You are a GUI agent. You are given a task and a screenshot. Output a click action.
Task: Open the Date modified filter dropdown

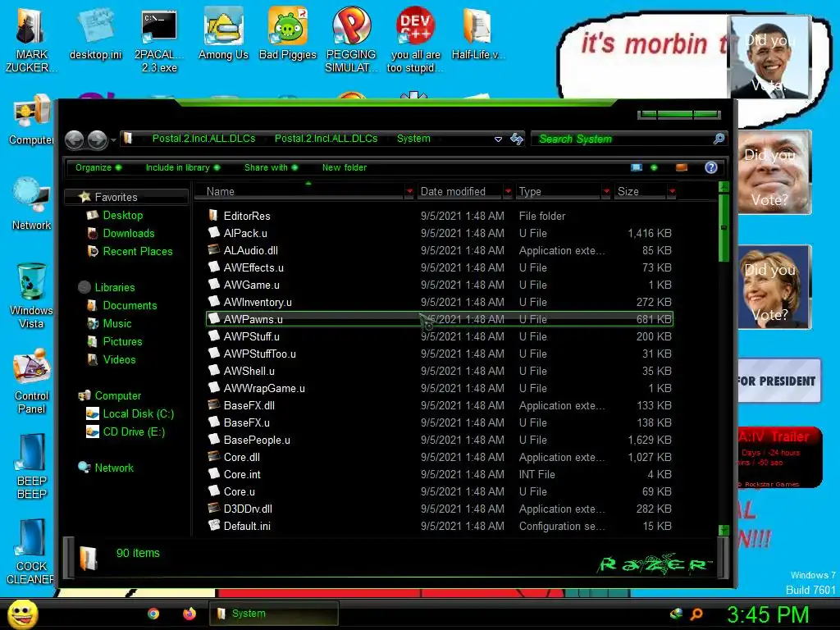click(508, 191)
